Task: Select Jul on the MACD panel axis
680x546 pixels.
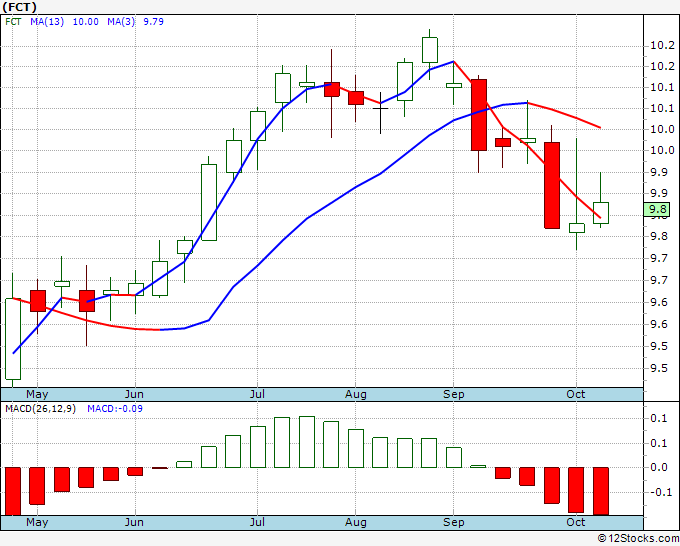Action: [x=257, y=522]
